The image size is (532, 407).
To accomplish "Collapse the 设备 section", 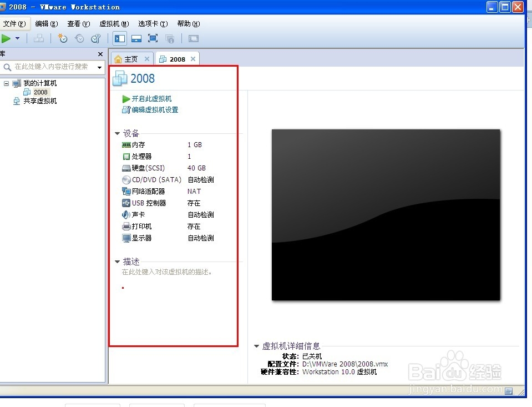I will click(x=118, y=133).
